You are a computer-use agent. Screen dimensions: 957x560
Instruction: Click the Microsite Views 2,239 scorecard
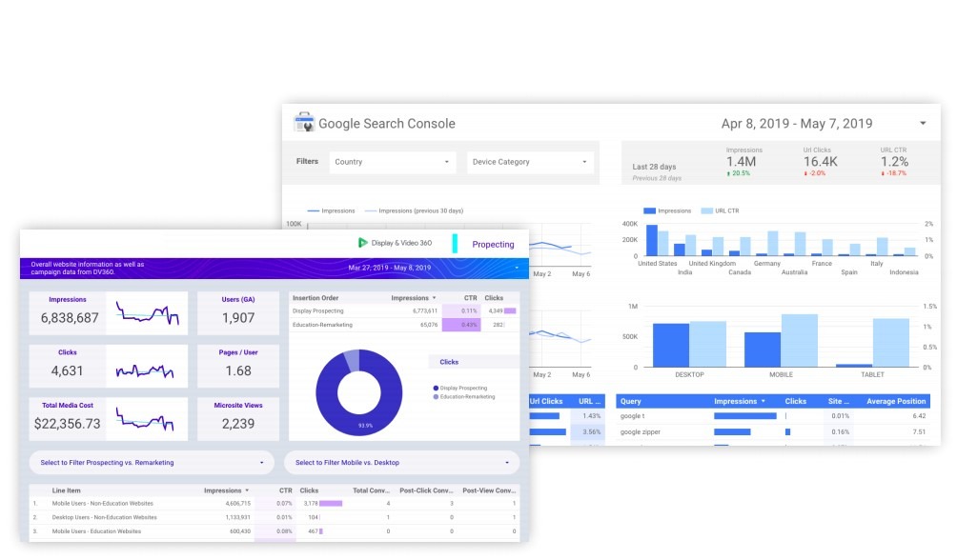tap(238, 419)
